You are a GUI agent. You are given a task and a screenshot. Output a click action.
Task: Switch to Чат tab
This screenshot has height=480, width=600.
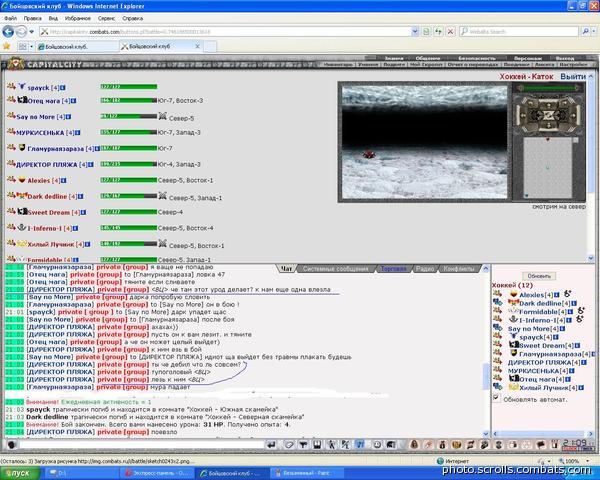(x=286, y=269)
